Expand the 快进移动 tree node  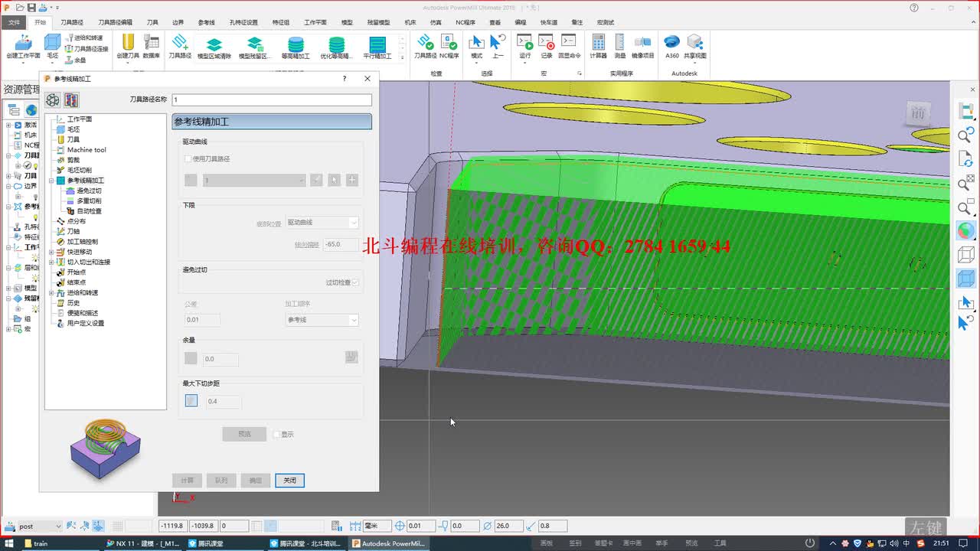pos(51,252)
